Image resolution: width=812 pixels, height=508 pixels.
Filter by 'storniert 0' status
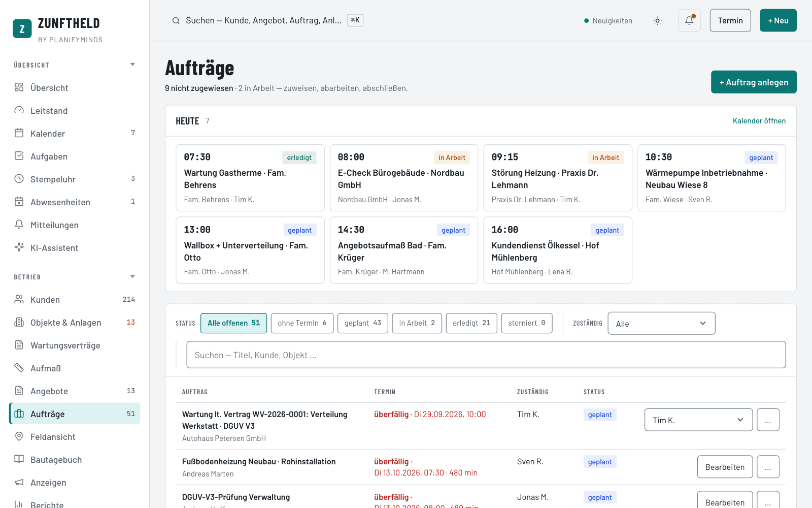click(x=527, y=323)
